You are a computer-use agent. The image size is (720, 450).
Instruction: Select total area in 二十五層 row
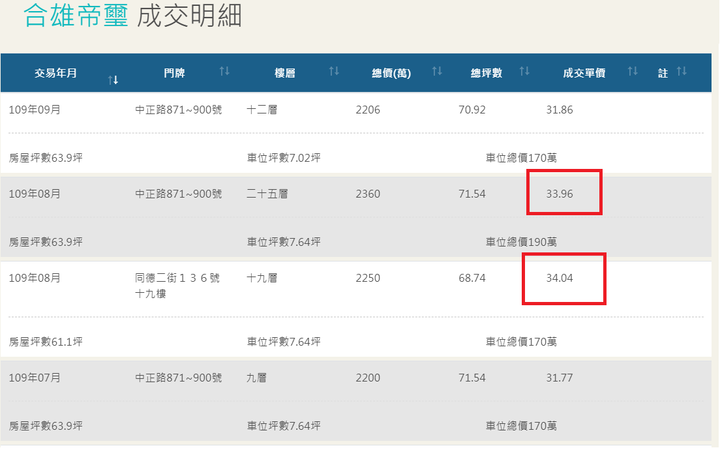click(x=472, y=194)
